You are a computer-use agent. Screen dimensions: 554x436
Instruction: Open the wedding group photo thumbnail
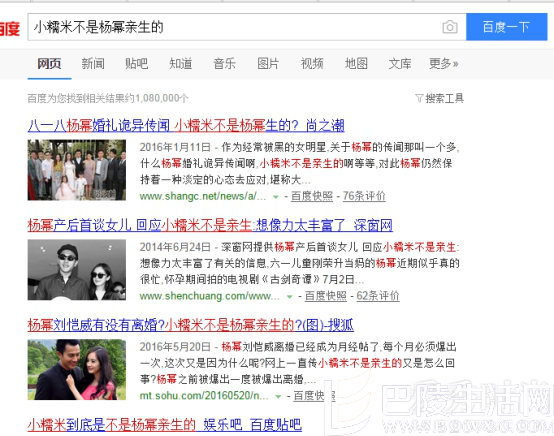pyautogui.click(x=77, y=170)
